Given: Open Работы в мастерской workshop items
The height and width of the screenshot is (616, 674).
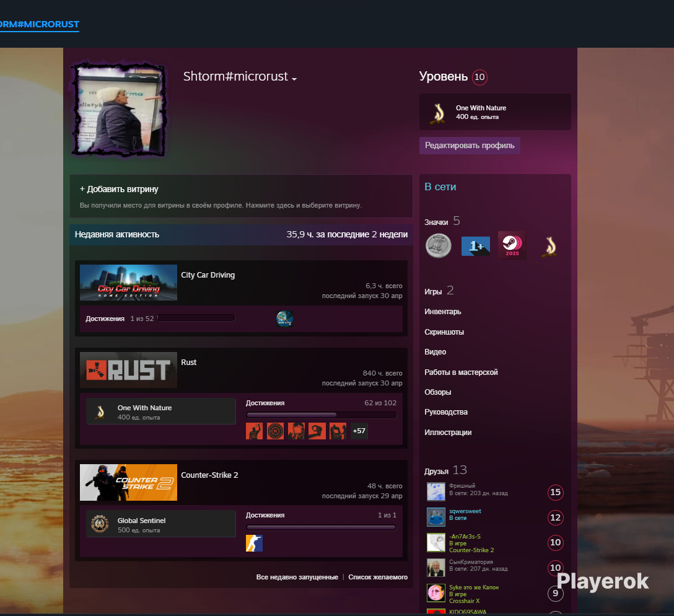Looking at the screenshot, I should 461,372.
